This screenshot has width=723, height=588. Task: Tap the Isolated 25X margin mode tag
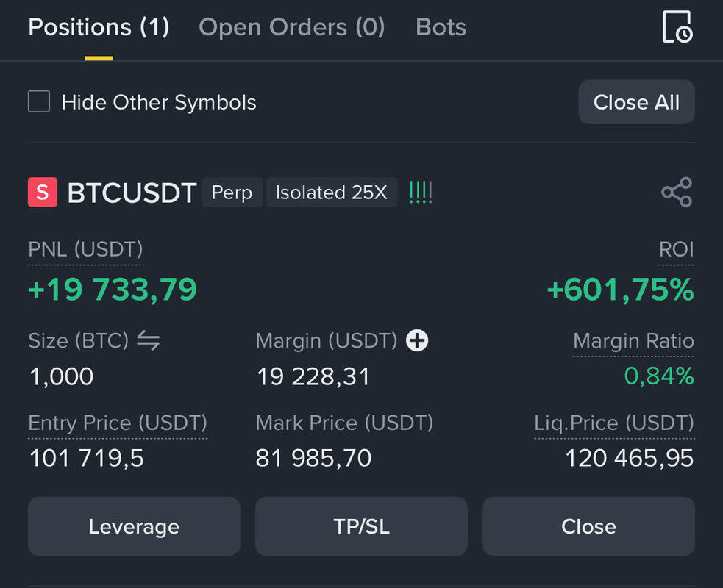331,193
